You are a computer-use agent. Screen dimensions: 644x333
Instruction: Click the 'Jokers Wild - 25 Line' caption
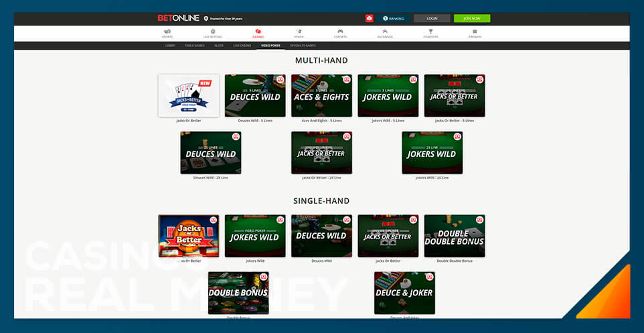(432, 178)
